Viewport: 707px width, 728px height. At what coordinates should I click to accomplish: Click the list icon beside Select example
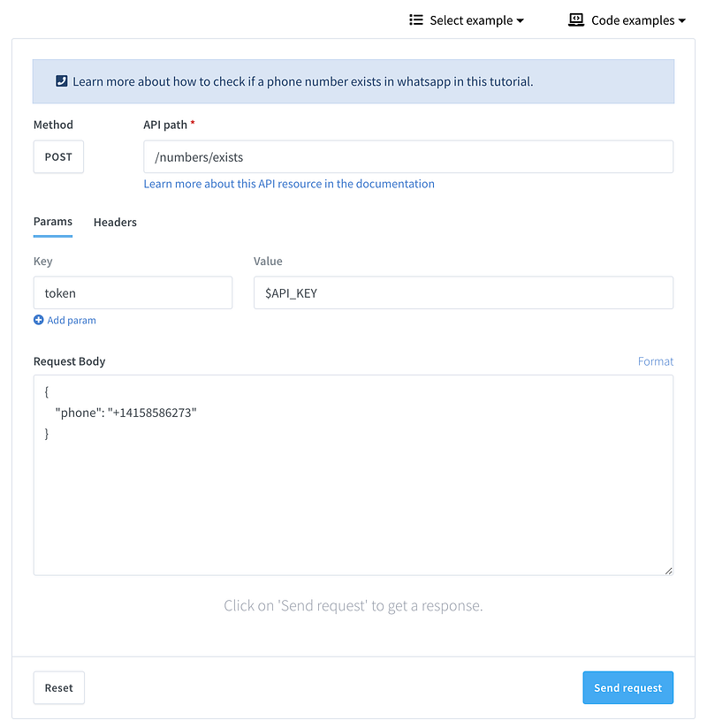pos(416,19)
